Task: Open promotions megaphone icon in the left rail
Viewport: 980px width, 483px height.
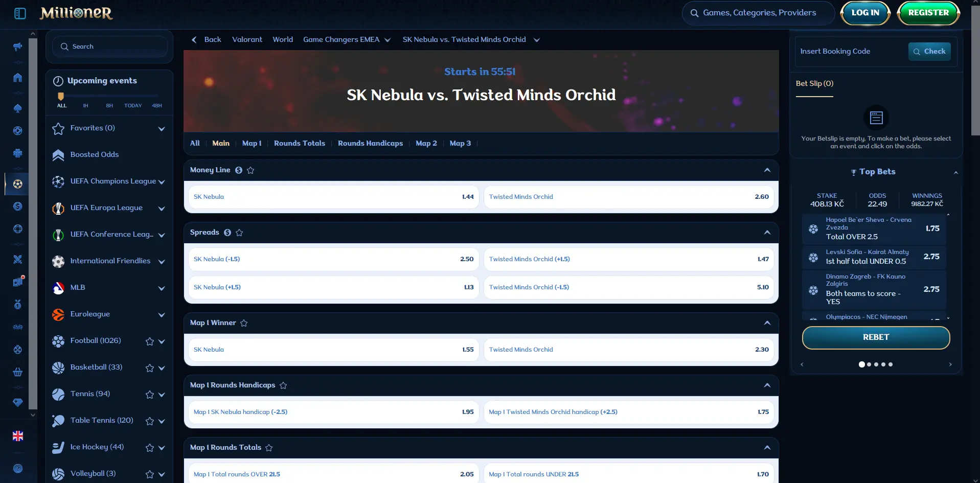Action: pyautogui.click(x=18, y=47)
